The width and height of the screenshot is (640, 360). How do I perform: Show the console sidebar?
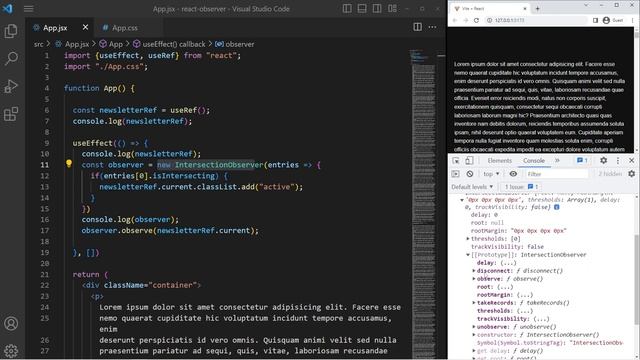point(456,174)
